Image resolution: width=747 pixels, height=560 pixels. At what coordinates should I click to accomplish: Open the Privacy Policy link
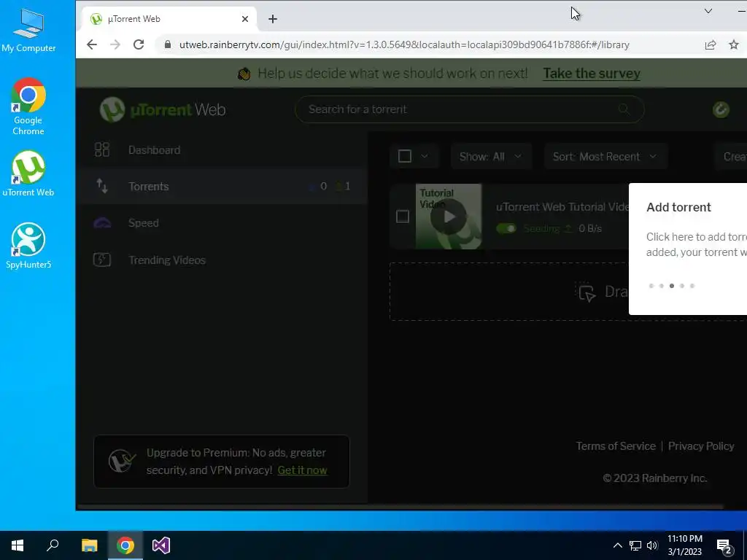pos(701,446)
